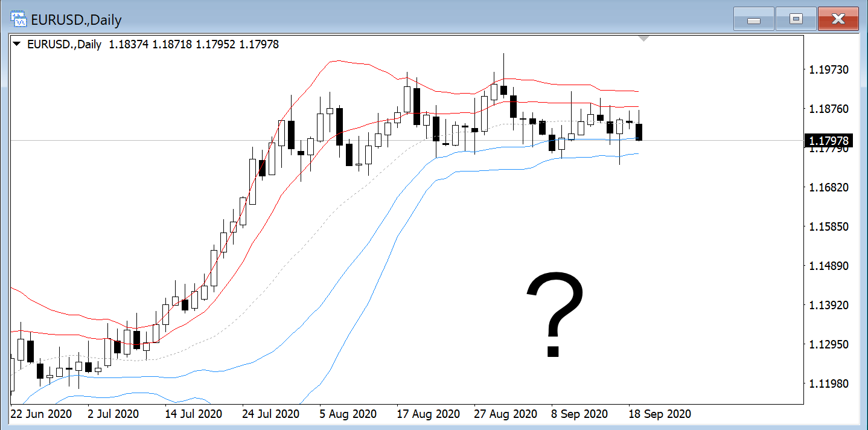Click the grey chart shift triangle marker
The image size is (868, 430).
[x=644, y=39]
